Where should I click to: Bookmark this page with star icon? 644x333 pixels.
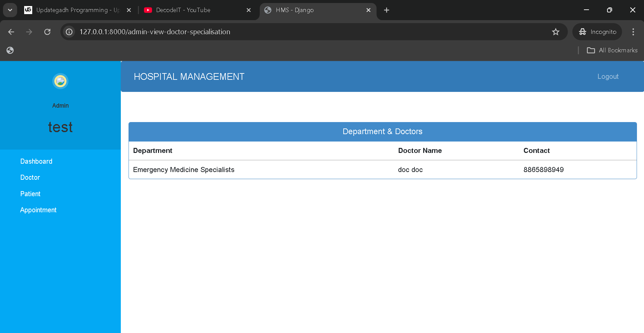click(555, 32)
